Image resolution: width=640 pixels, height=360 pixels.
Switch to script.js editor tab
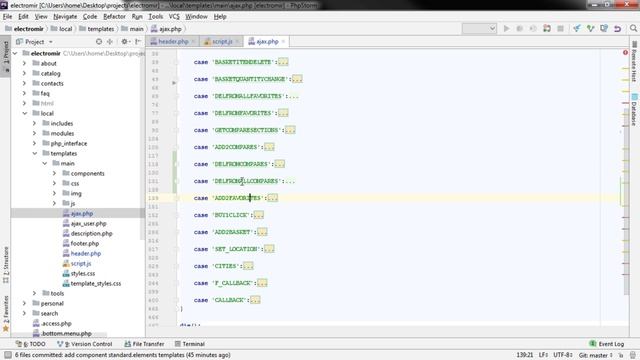[222, 42]
